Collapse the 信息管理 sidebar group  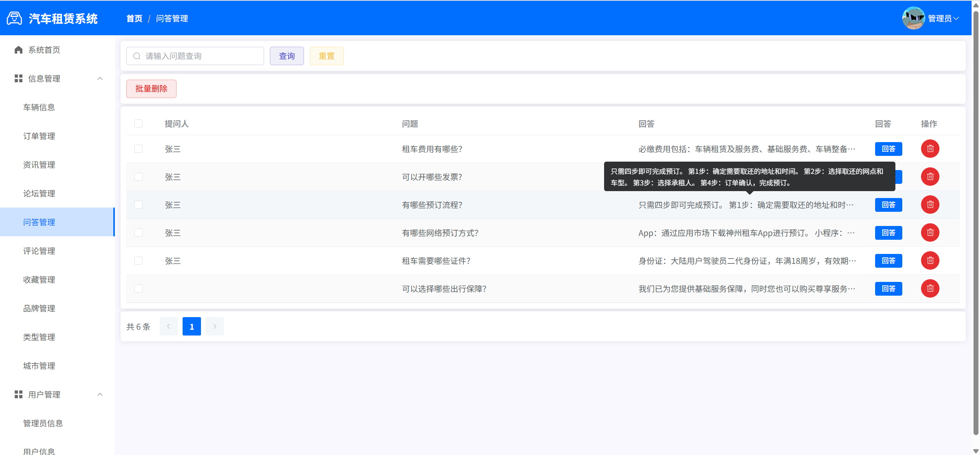point(100,79)
